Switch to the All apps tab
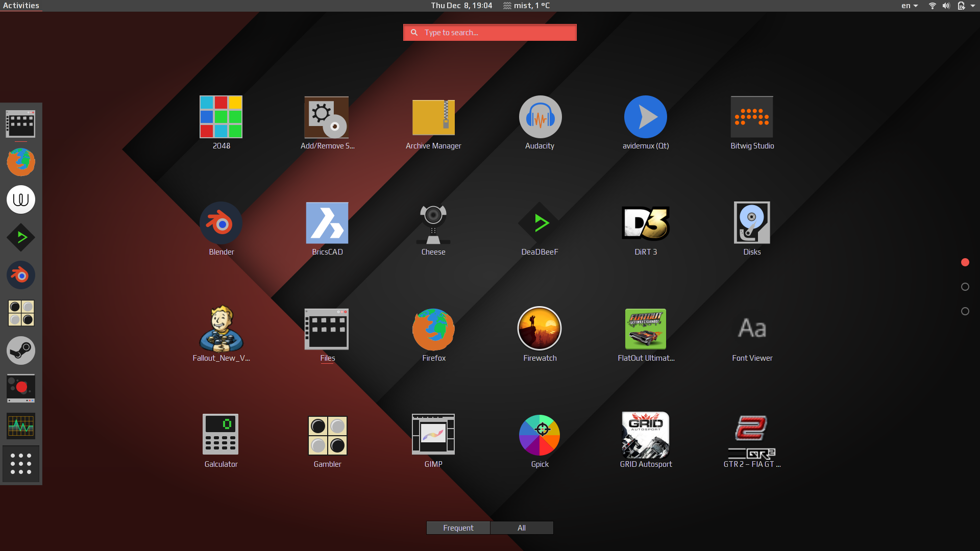 [522, 528]
